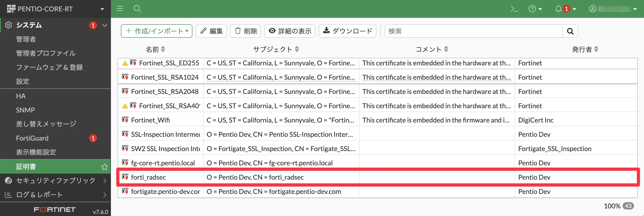Open the CLI console icon
The image size is (644, 216).
tap(514, 9)
